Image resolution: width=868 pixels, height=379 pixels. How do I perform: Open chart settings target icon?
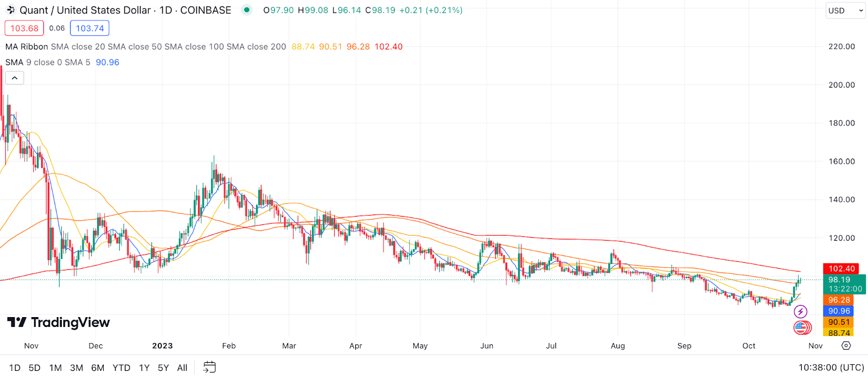tap(846, 345)
